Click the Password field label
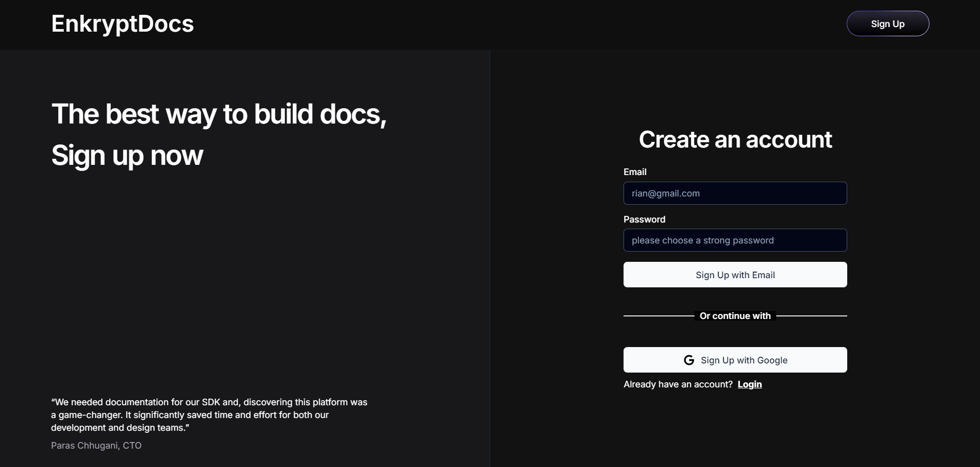 pyautogui.click(x=644, y=219)
